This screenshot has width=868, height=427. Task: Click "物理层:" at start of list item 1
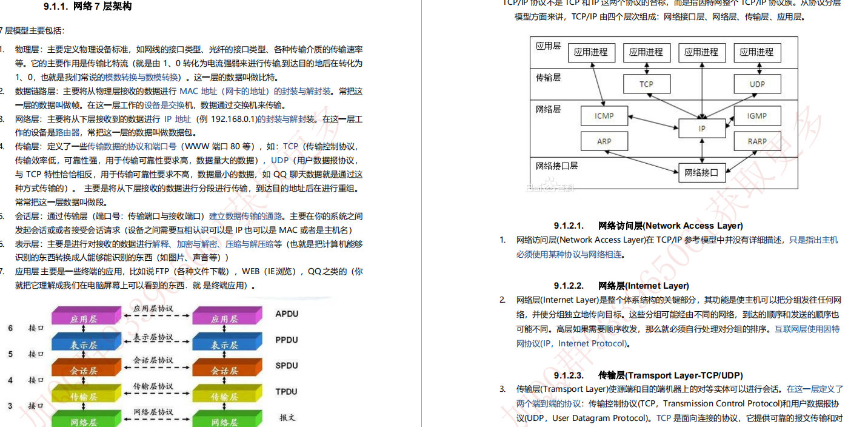tap(29, 49)
